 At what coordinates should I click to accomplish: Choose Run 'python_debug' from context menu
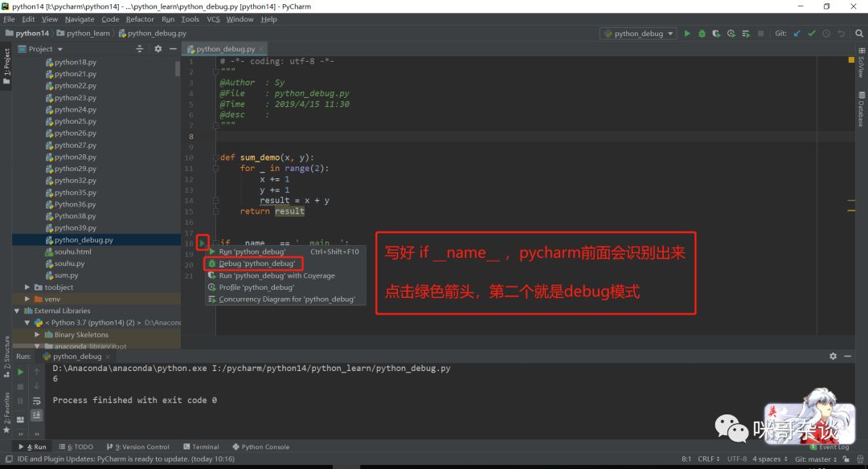(x=285, y=251)
